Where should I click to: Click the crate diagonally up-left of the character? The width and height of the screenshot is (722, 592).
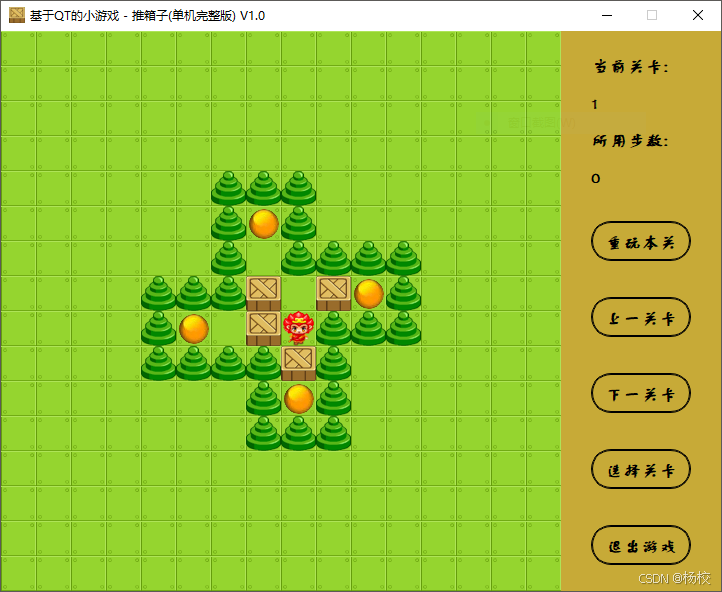(263, 293)
